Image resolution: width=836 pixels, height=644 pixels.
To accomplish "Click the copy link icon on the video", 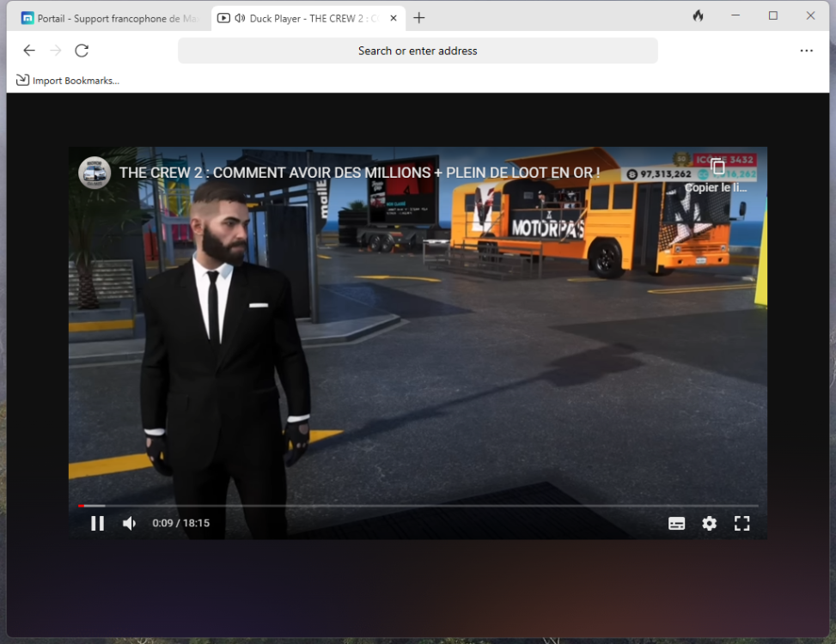I will (x=717, y=167).
